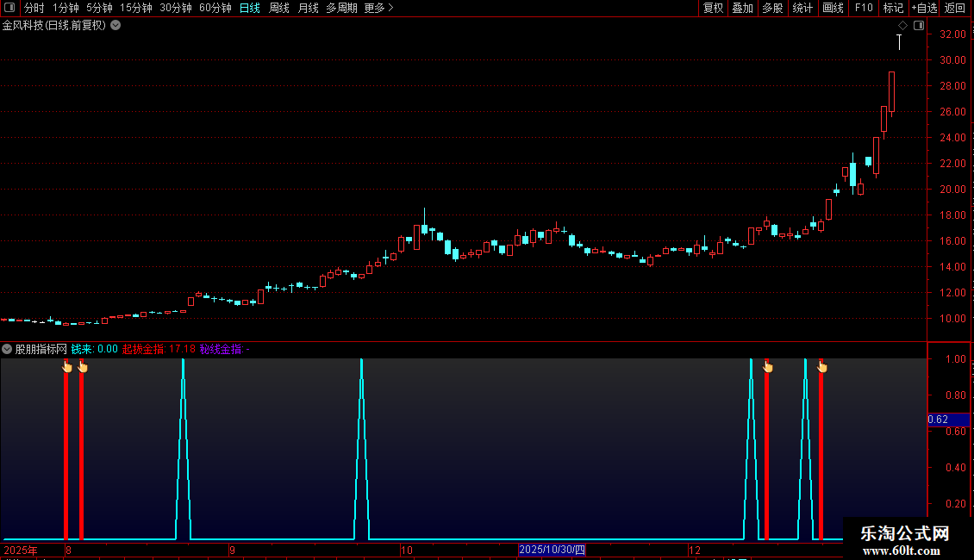This screenshot has height=560, width=974.
Task: Click the diamond icon above the chart
Action: 902,26
